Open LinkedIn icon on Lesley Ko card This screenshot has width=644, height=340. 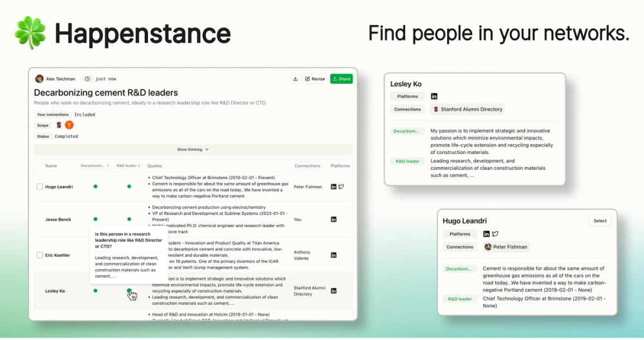click(434, 97)
